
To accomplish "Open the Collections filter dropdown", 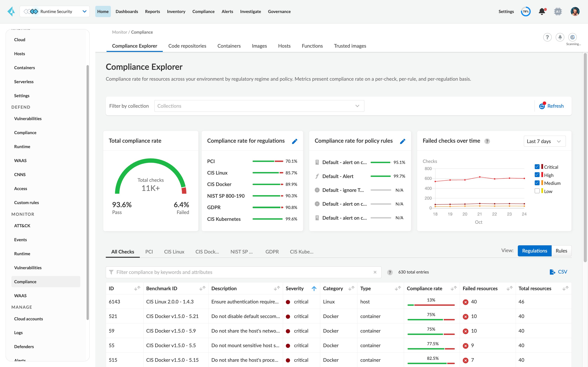I will 259,106.
